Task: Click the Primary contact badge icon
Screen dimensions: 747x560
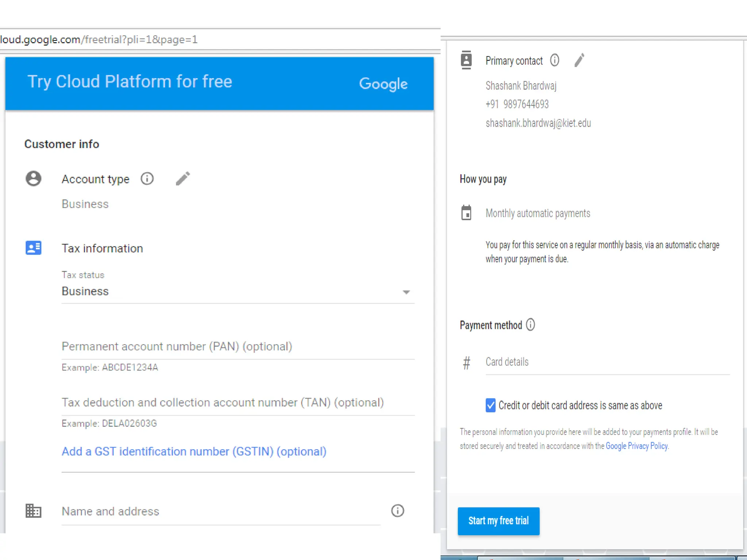Action: click(x=466, y=60)
